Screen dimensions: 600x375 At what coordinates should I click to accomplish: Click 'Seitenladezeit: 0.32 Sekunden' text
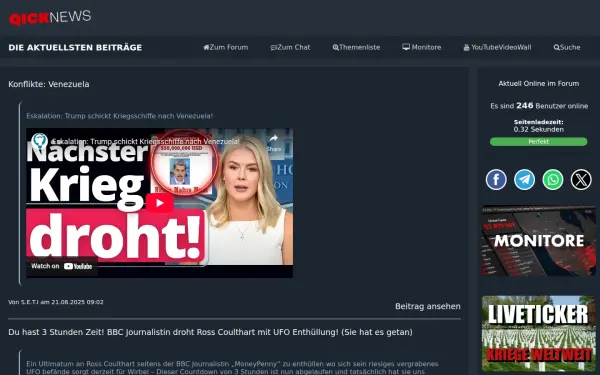[538, 126]
